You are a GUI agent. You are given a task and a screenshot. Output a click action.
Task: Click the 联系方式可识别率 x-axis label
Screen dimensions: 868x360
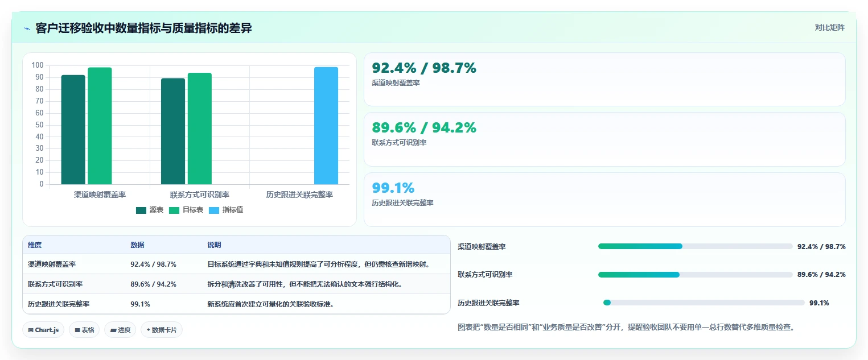click(x=200, y=195)
